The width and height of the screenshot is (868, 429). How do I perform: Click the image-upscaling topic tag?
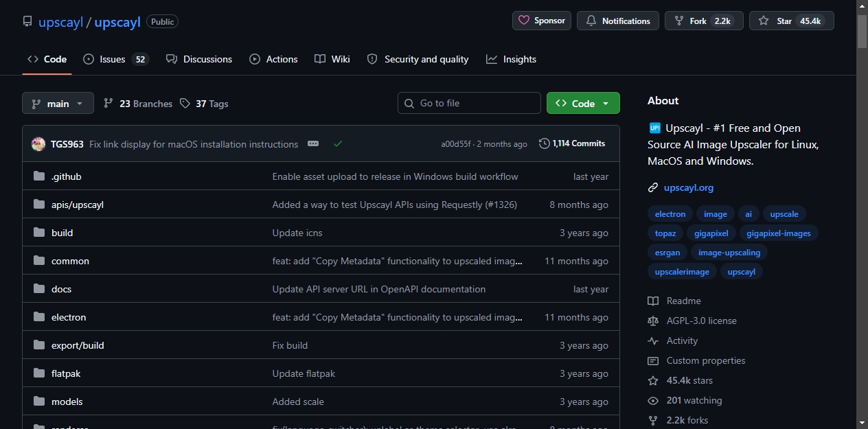click(x=729, y=253)
